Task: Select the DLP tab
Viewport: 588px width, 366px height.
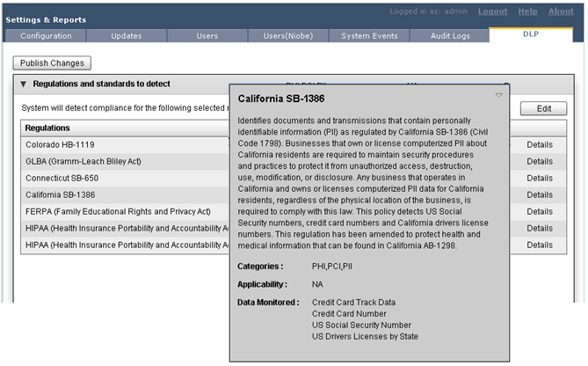Action: coord(531,34)
